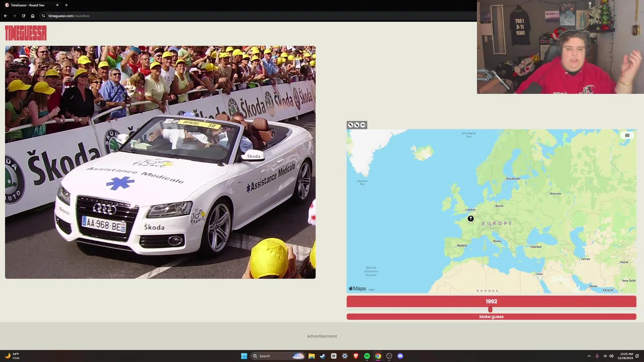The image size is (644, 362).
Task: Open Google Chrome from the taskbar
Action: (x=378, y=356)
